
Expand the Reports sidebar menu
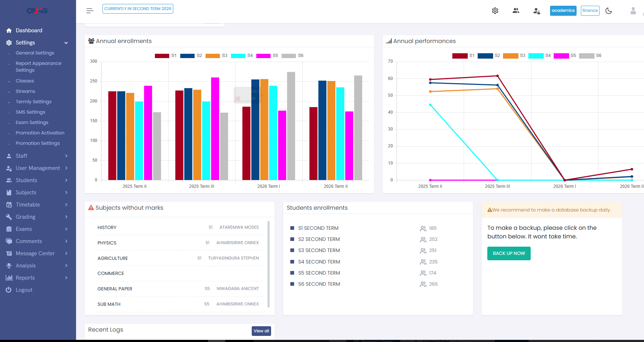coord(38,278)
